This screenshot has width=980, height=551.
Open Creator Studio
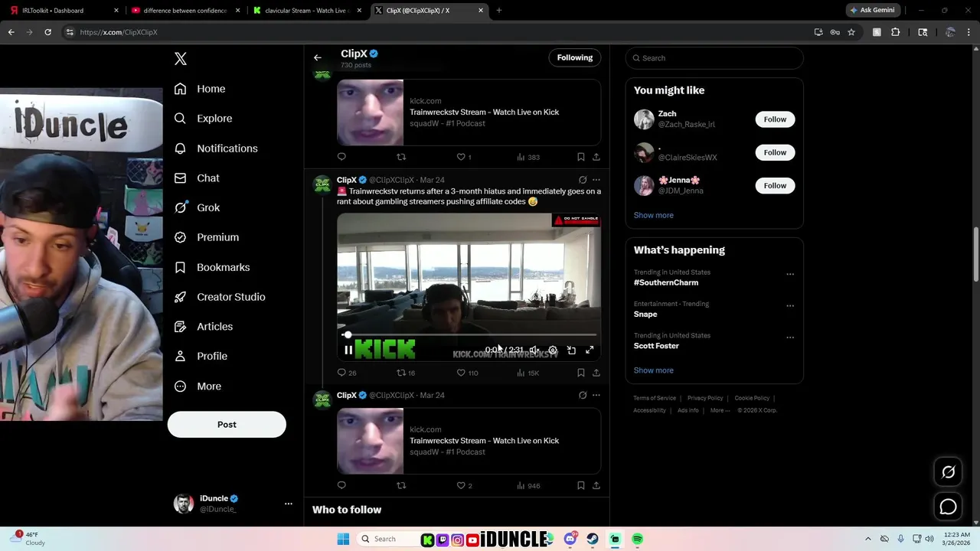(220, 297)
